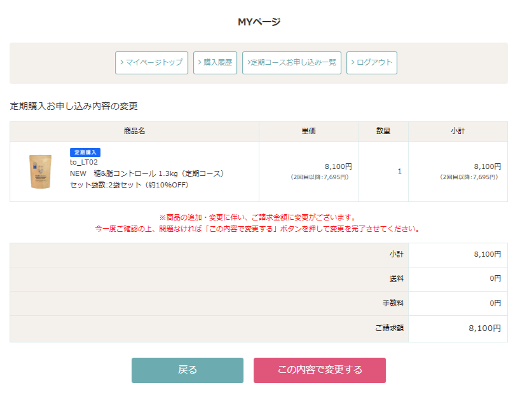
Task: Click the 商品名 column header
Action: [134, 132]
